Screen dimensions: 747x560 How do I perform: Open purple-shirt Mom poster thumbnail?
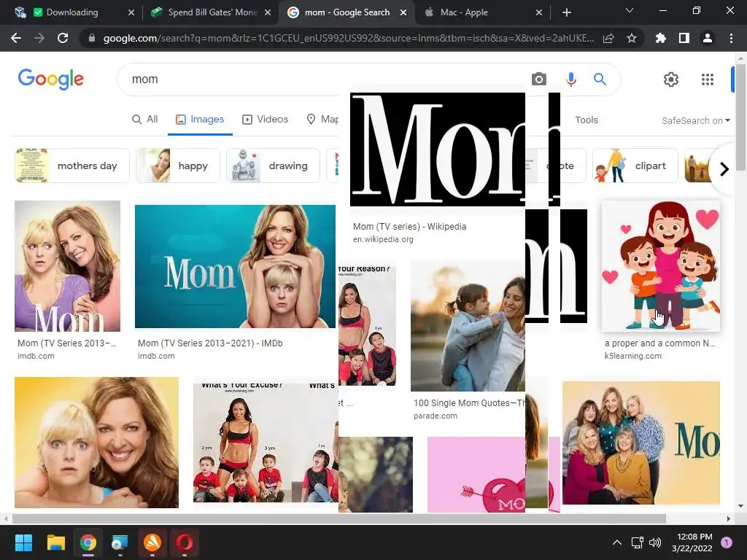[x=68, y=265]
